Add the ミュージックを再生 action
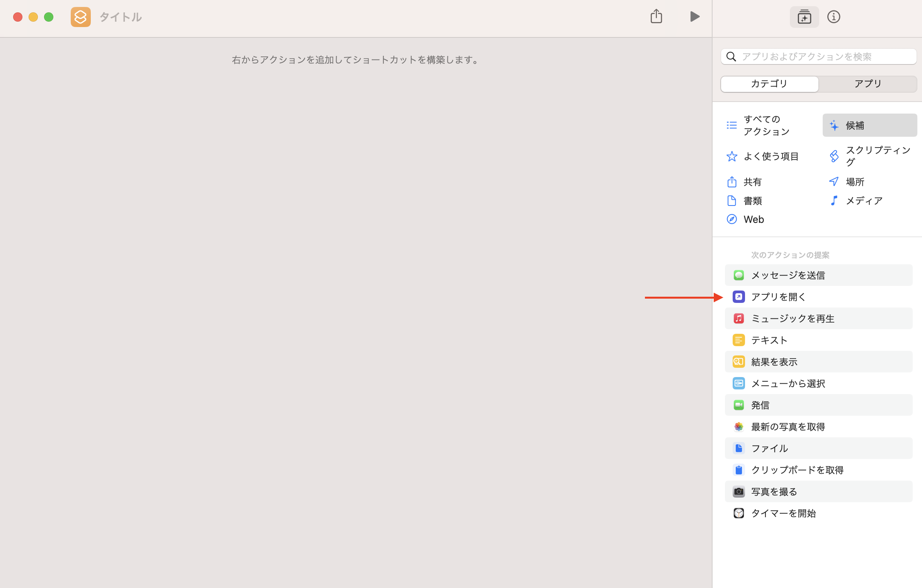This screenshot has width=922, height=588. tap(792, 318)
